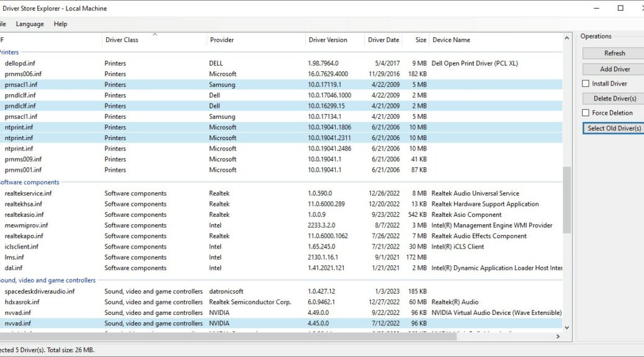644x357 pixels.
Task: Open the Language menu
Action: [30, 24]
